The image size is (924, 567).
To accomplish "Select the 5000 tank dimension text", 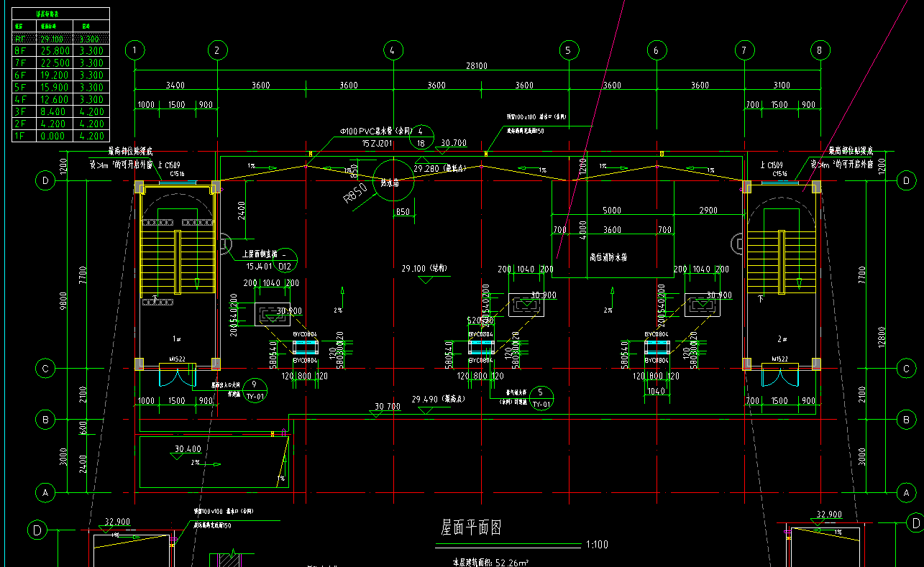I will coord(612,211).
